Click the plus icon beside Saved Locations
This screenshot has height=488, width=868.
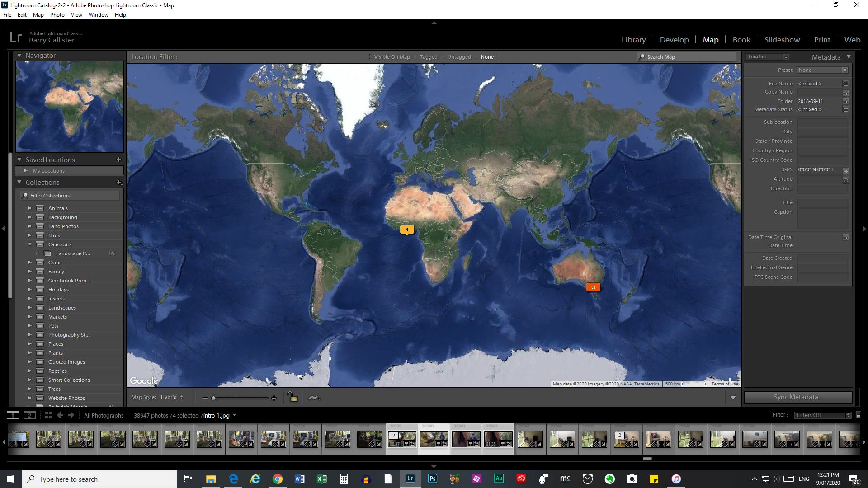[119, 160]
